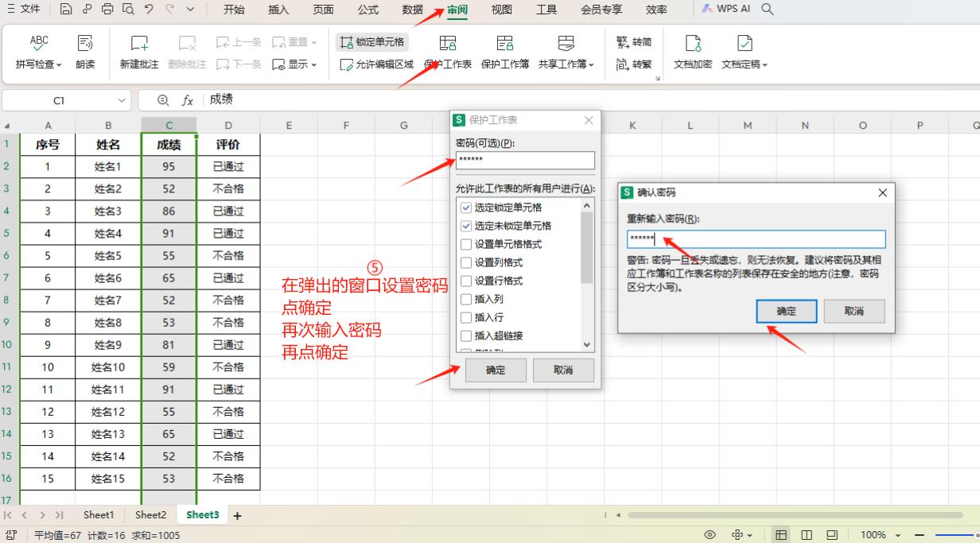The image size is (980, 543).
Task: Switch to 数据 data tab
Action: point(413,10)
